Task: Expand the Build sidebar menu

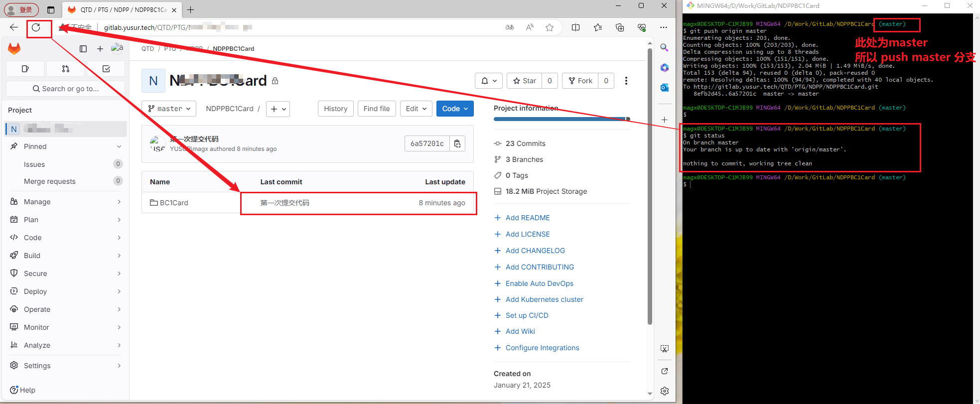Action: (66, 256)
